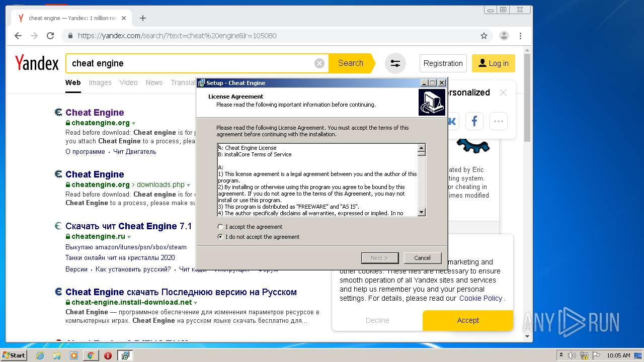Click the Cheat Engine setup taskbar icon
Image resolution: width=644 pixels, height=362 pixels.
point(125,355)
